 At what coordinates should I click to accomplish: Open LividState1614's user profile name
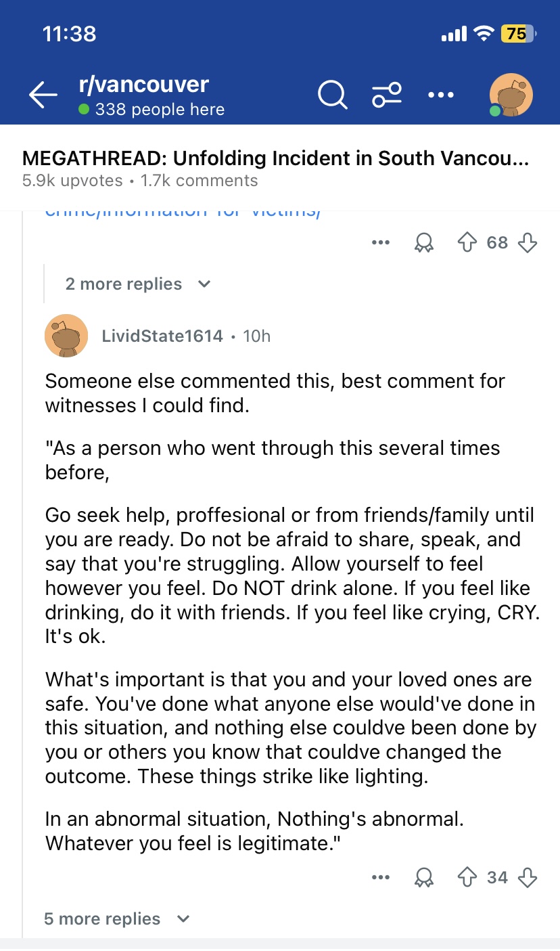[x=162, y=336]
